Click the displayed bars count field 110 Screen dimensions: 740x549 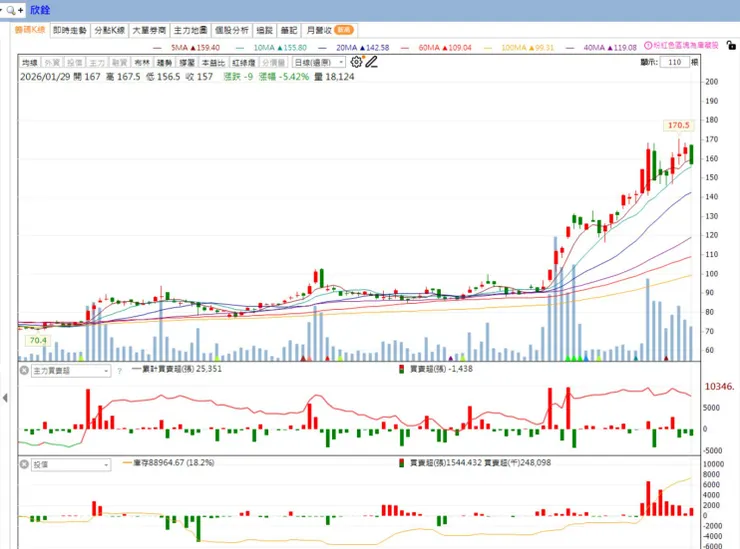click(x=674, y=62)
